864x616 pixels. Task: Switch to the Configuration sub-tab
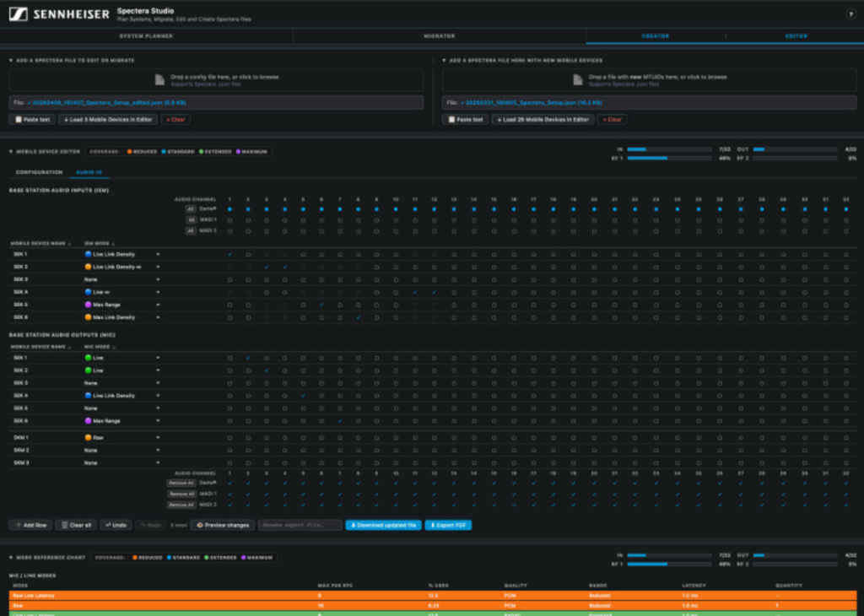coord(39,172)
